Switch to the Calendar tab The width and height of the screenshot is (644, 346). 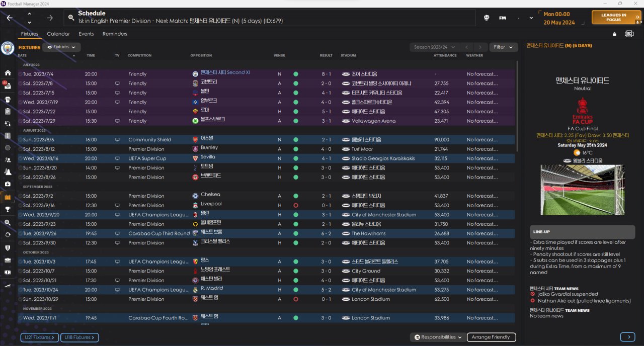tap(58, 34)
